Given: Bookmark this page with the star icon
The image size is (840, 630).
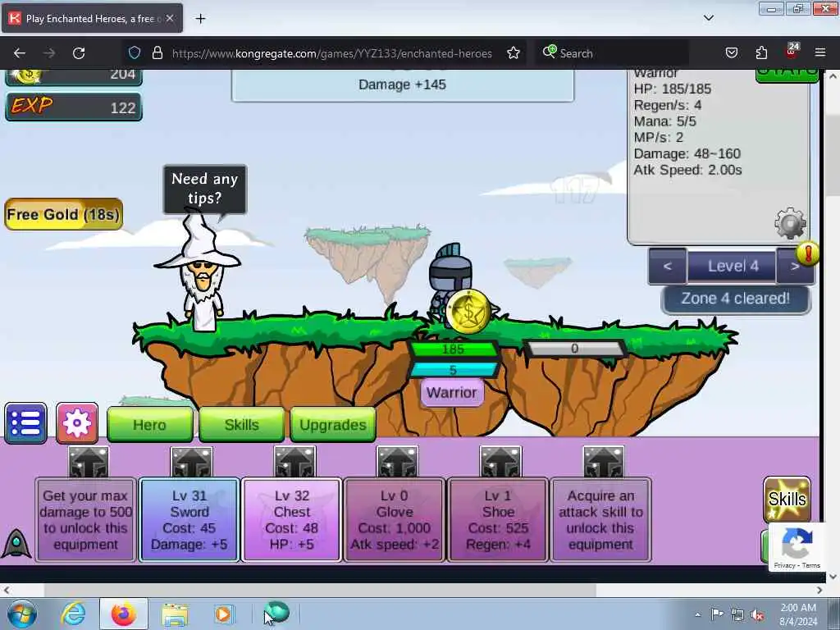Looking at the screenshot, I should pos(514,53).
